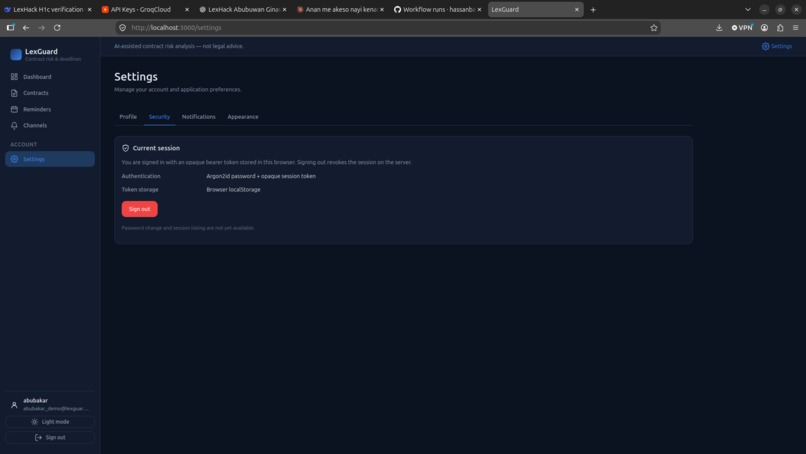The height and width of the screenshot is (454, 806).
Task: Switch to the Anan me akeso browser tab
Action: [x=340, y=9]
